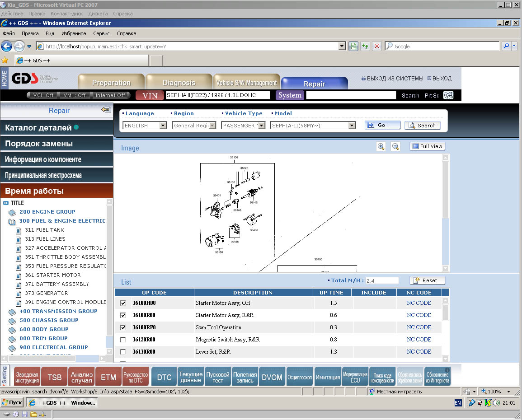
Task: Enable the 36130R00 Lever Set checkbox
Action: 123,352
